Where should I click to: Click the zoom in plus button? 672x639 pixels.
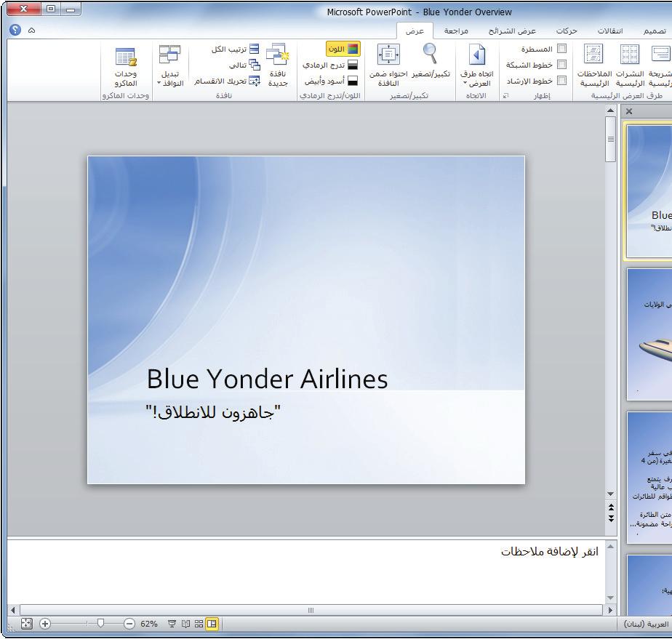point(45,624)
